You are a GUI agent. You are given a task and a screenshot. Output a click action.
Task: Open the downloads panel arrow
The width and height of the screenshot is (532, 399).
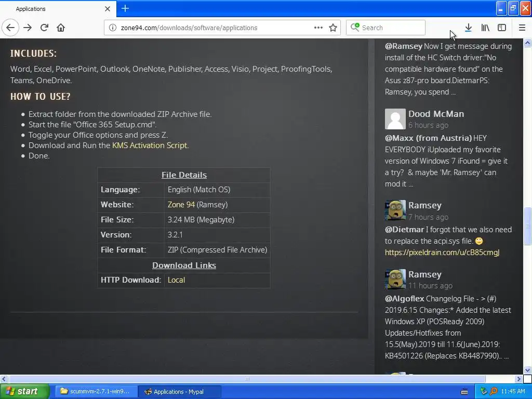click(x=468, y=28)
